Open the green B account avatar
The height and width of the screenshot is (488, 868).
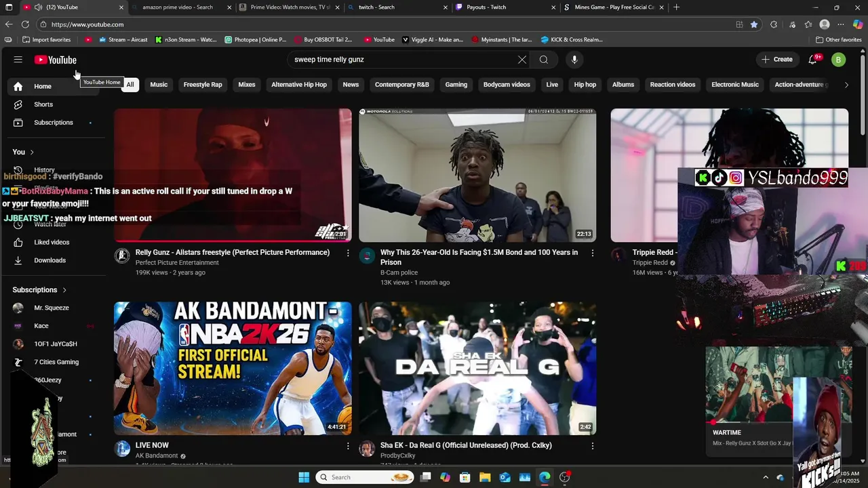tap(838, 60)
